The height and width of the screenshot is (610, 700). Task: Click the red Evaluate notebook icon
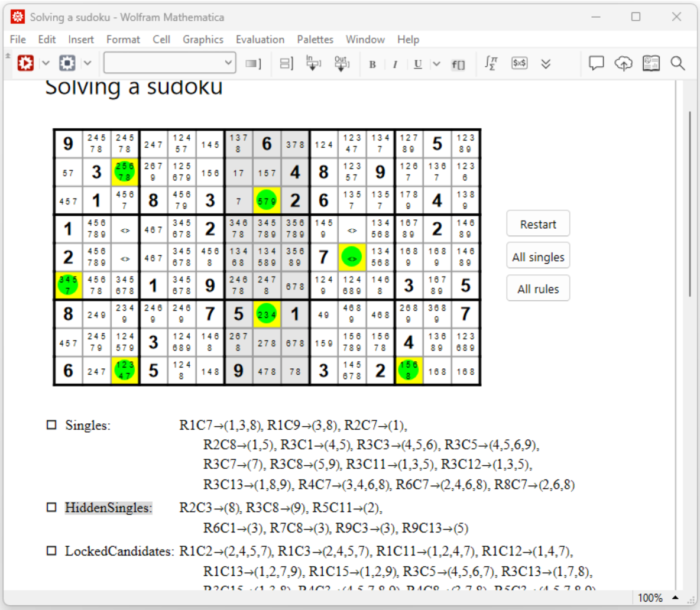(25, 63)
